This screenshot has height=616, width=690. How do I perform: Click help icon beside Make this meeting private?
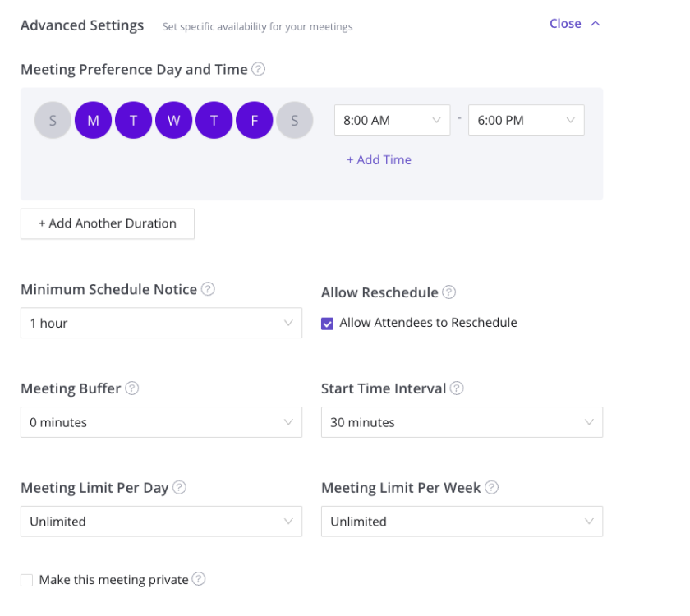coord(199,578)
